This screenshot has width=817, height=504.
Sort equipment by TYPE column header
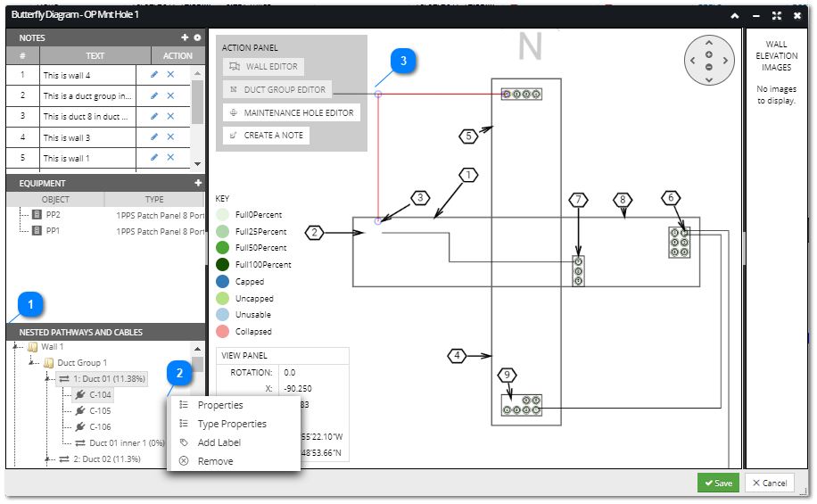(154, 200)
